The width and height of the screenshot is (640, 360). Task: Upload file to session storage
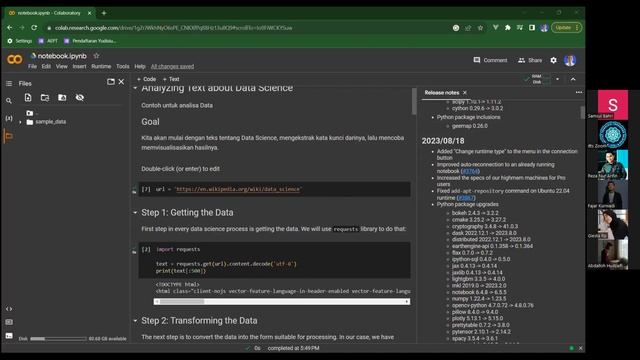(28, 98)
